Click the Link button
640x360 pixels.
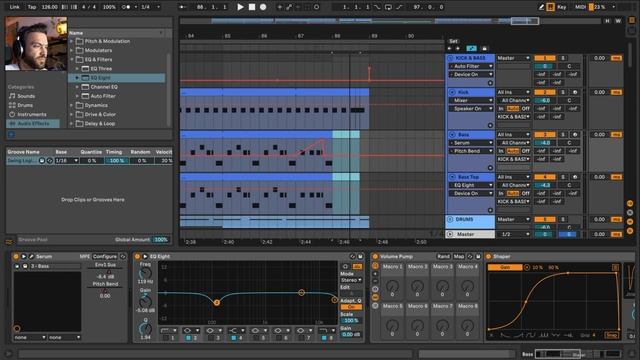(x=15, y=7)
